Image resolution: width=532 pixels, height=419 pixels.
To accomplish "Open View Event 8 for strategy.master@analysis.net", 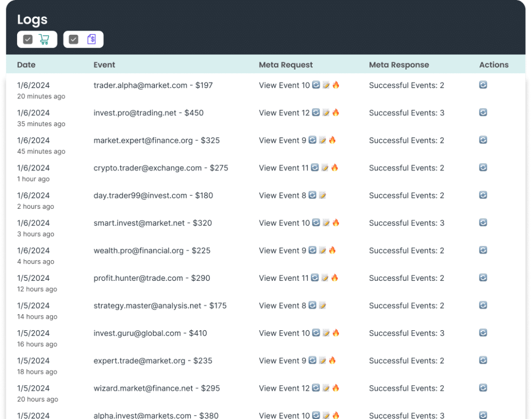I will (283, 305).
